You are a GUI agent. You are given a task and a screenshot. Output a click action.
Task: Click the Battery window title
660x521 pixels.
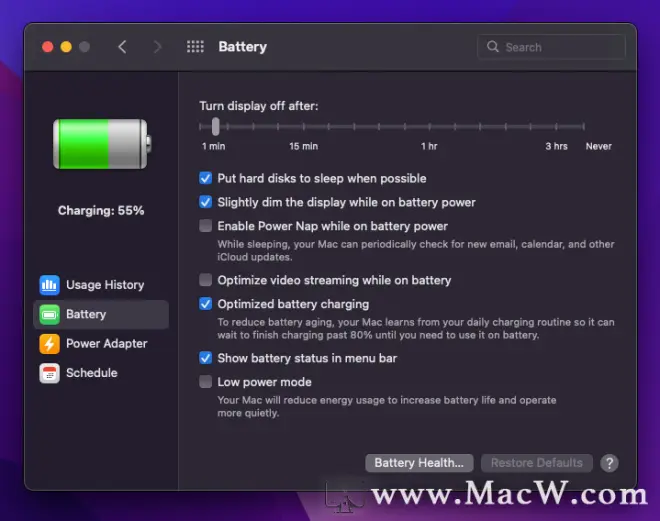(x=242, y=47)
